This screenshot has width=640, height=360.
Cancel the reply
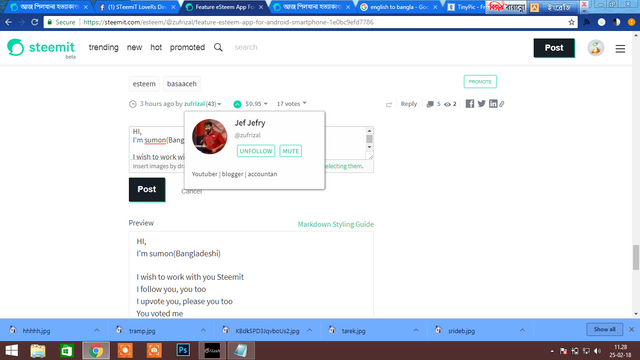[191, 191]
